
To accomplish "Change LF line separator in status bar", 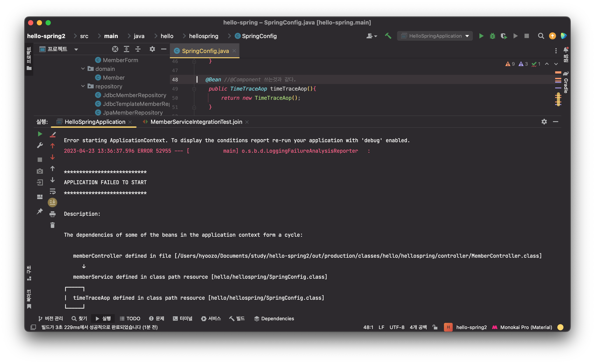I will 381,327.
